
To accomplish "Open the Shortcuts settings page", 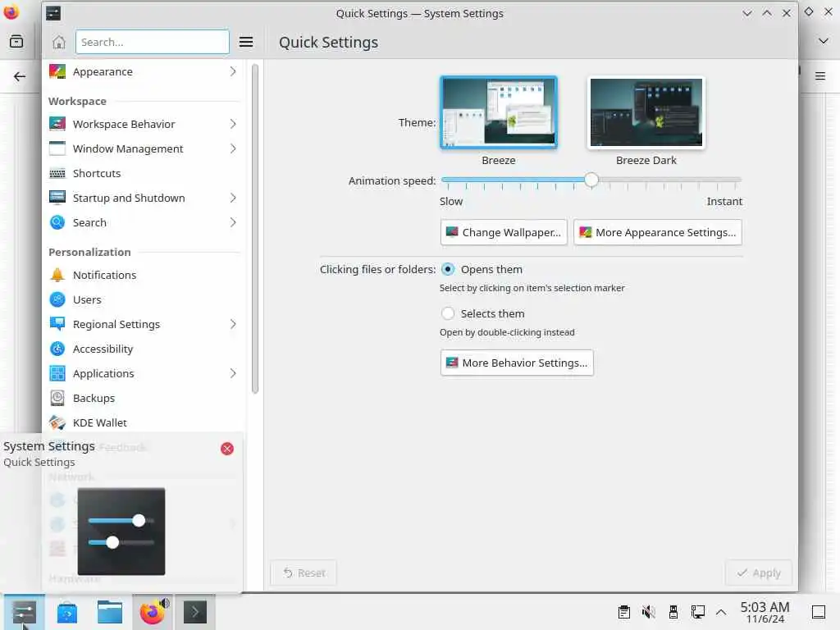I will pos(144,173).
